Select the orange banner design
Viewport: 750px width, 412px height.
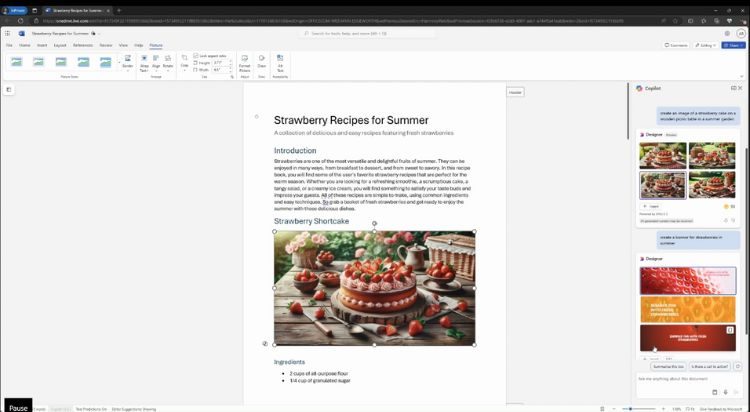(688, 309)
